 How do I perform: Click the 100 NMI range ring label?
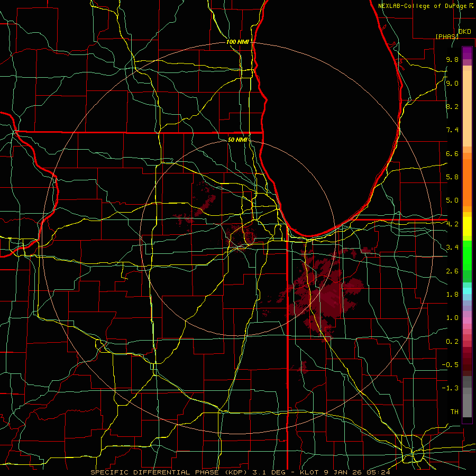tap(237, 42)
